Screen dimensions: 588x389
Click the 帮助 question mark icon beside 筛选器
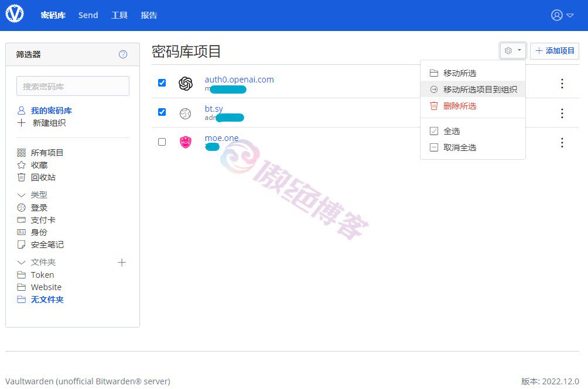[x=123, y=54]
